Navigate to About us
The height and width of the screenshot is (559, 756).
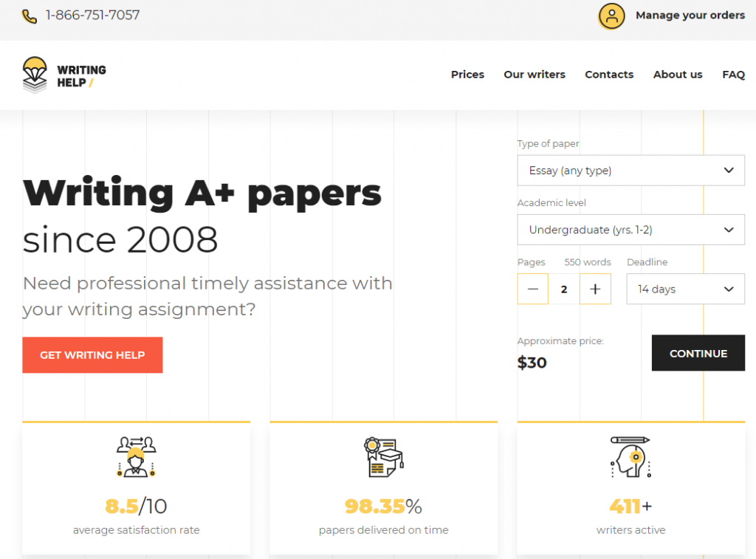(x=678, y=75)
